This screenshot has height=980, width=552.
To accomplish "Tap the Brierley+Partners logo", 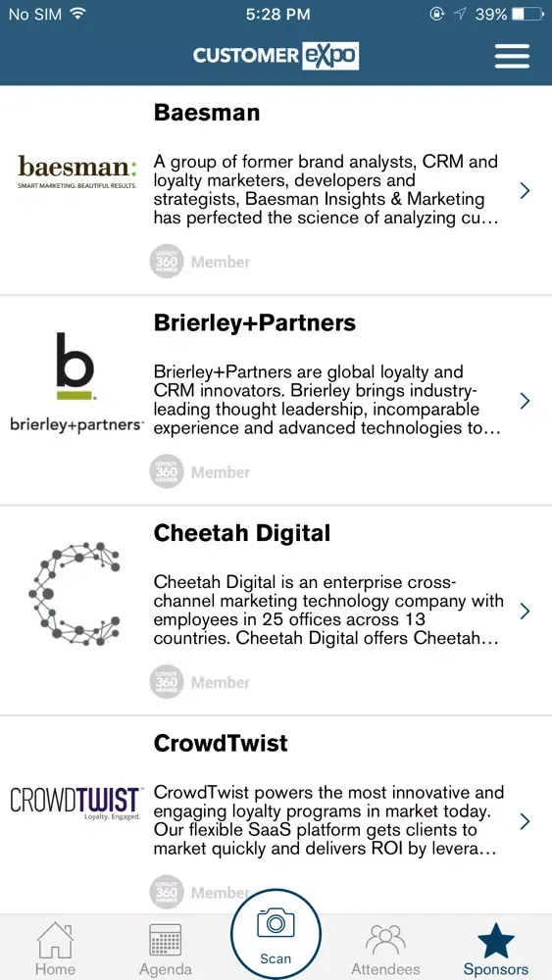I will click(x=76, y=382).
